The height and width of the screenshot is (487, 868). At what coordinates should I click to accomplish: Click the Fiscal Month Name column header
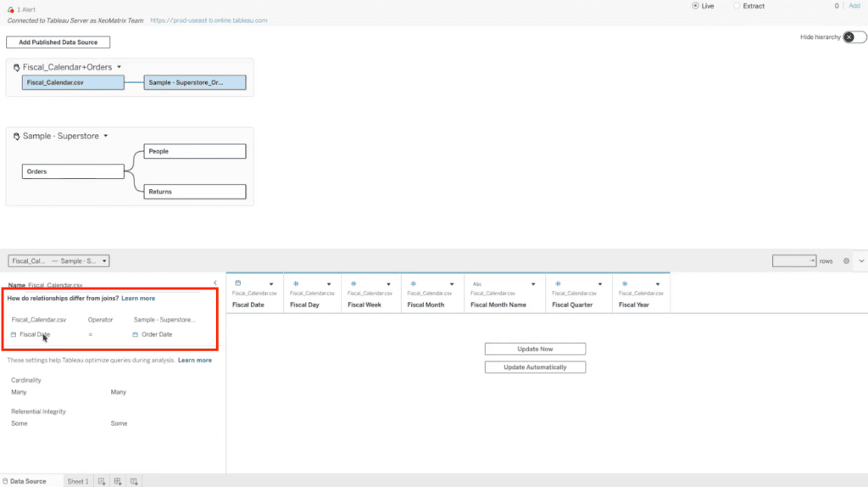(x=498, y=305)
